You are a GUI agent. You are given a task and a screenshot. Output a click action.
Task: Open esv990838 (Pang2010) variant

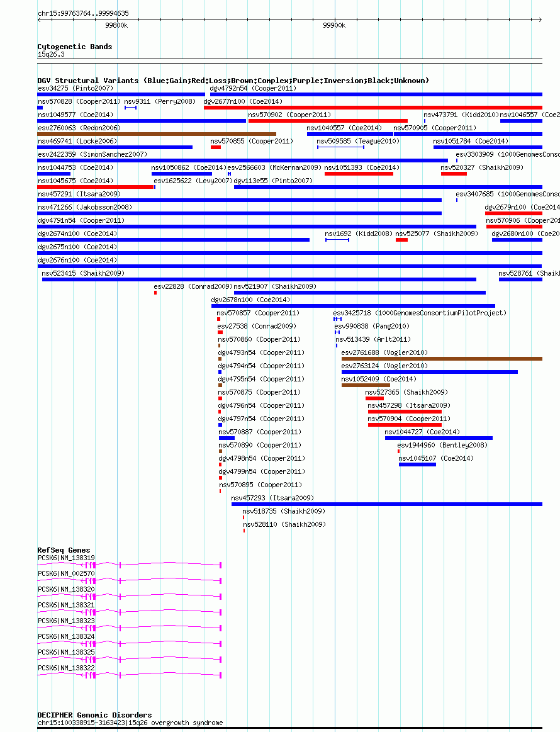coord(372,326)
